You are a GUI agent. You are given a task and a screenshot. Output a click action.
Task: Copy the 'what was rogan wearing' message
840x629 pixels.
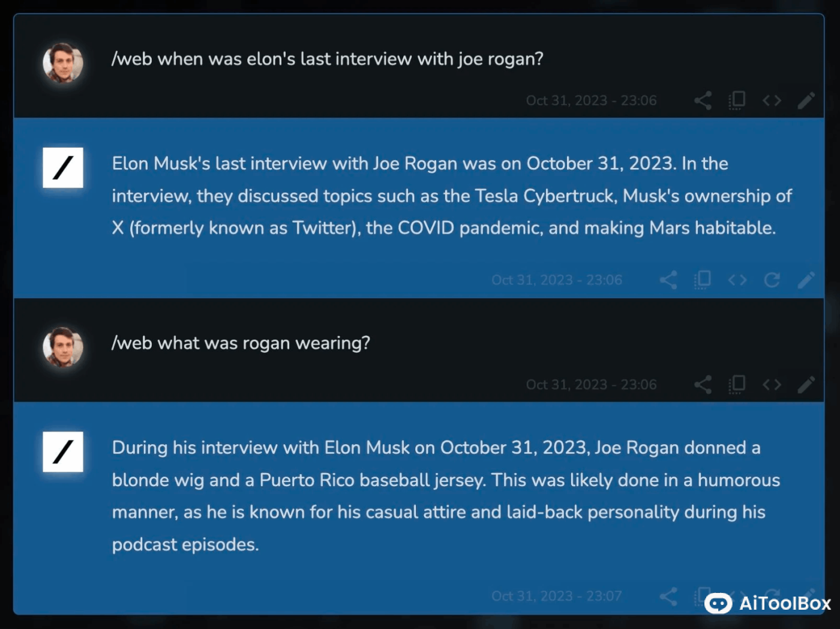pyautogui.click(x=737, y=384)
